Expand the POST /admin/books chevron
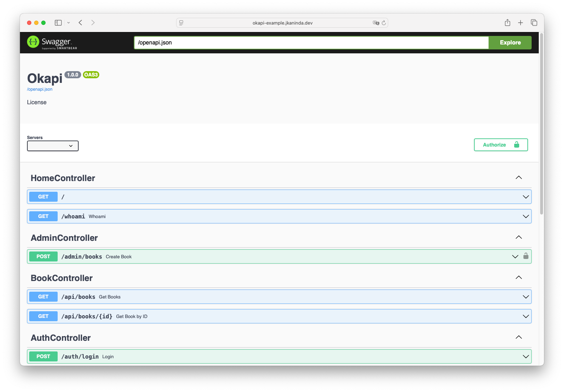 pyautogui.click(x=515, y=257)
